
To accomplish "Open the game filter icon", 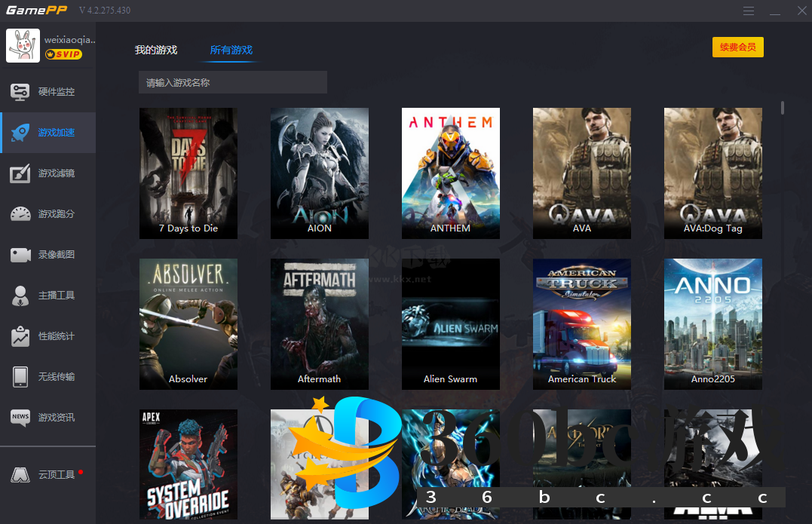I will click(20, 173).
